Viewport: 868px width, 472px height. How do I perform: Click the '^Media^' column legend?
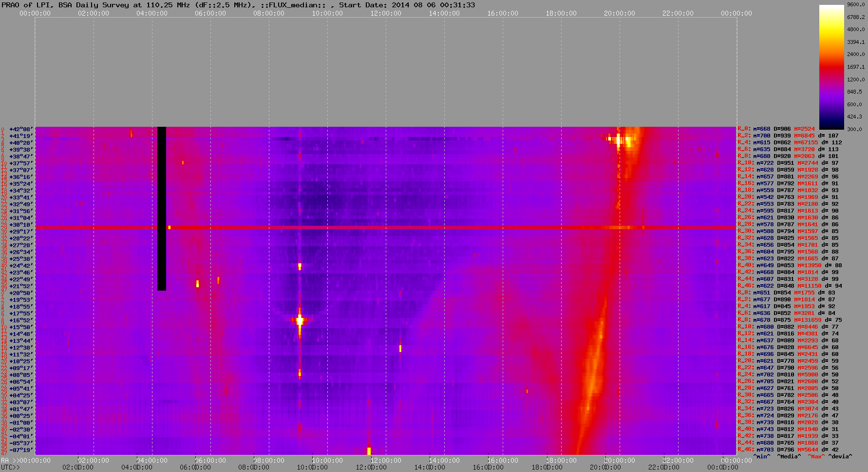(789, 456)
